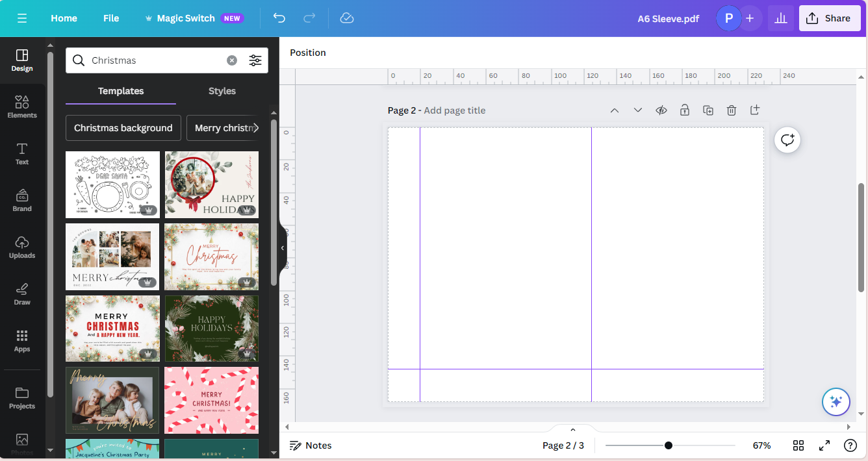Select the Happy Holidays wreath photo template

pos(212,184)
